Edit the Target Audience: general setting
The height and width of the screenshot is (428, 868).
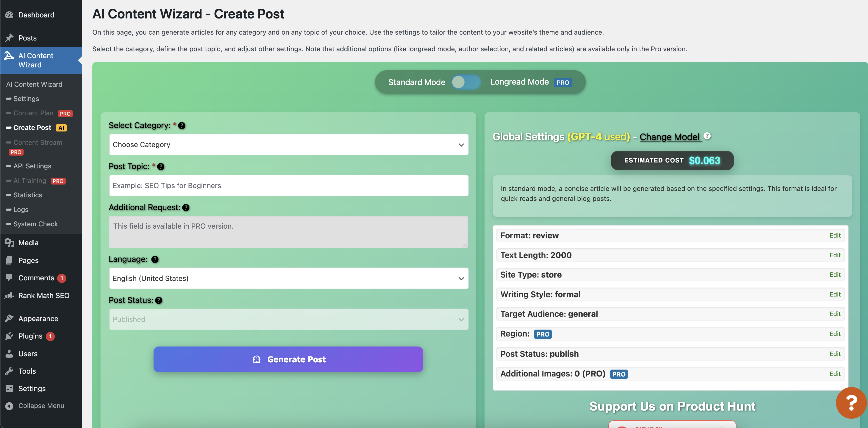tap(835, 314)
